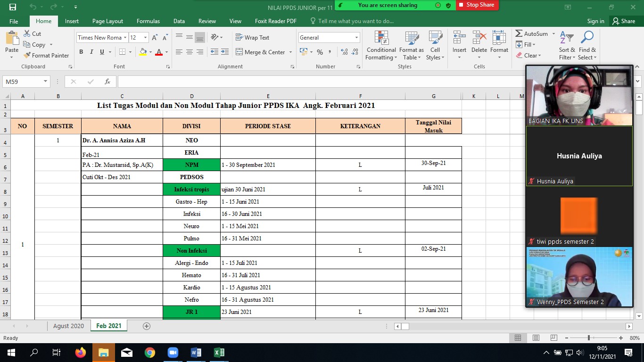Click the AutoSum sigma icon
644x362 pixels.
(x=519, y=34)
